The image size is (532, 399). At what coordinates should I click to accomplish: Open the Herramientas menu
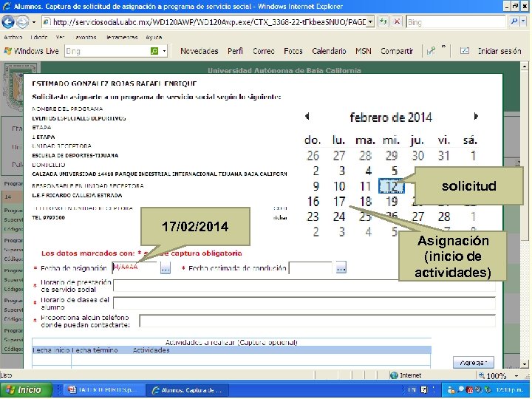tap(121, 38)
